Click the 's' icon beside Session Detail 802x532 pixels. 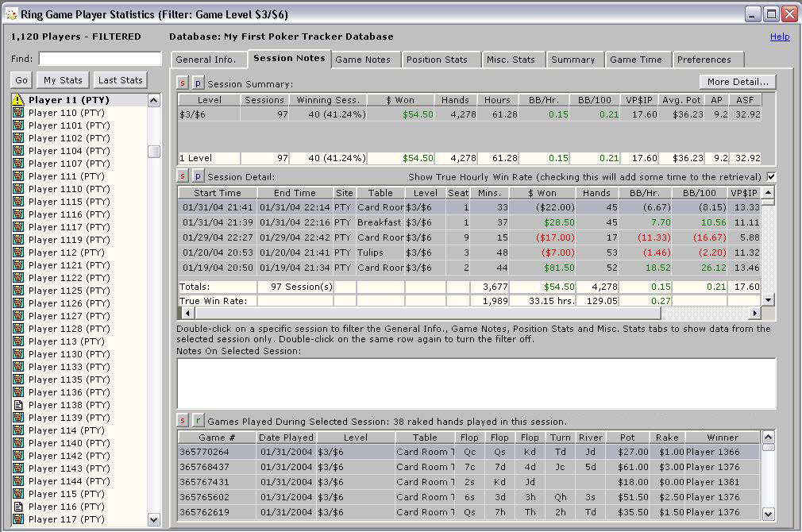tap(182, 176)
